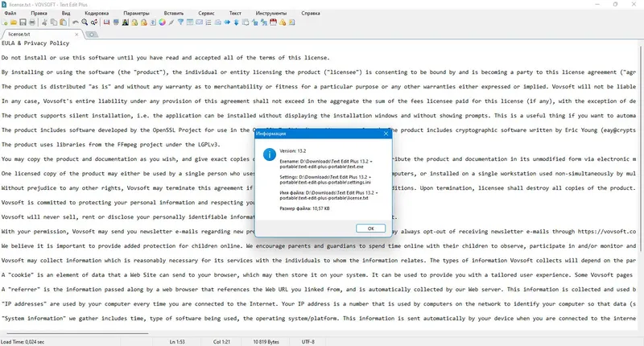This screenshot has height=346, width=644.
Task: Open the Файл menu
Action: tap(10, 13)
